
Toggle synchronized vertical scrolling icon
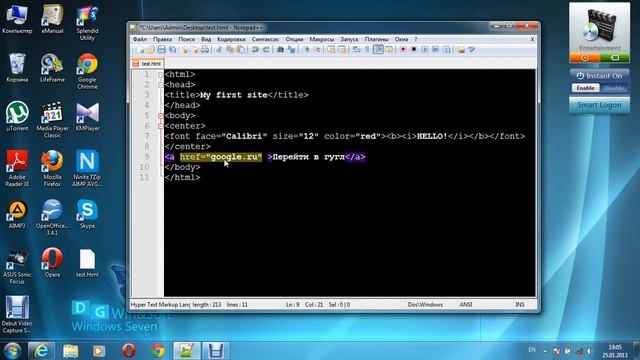(x=331, y=50)
